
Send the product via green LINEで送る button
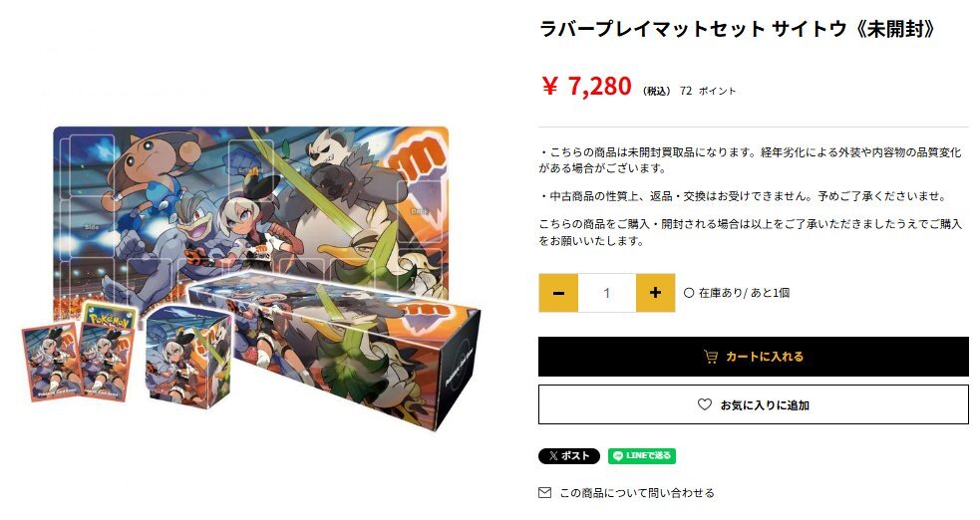[x=642, y=455]
